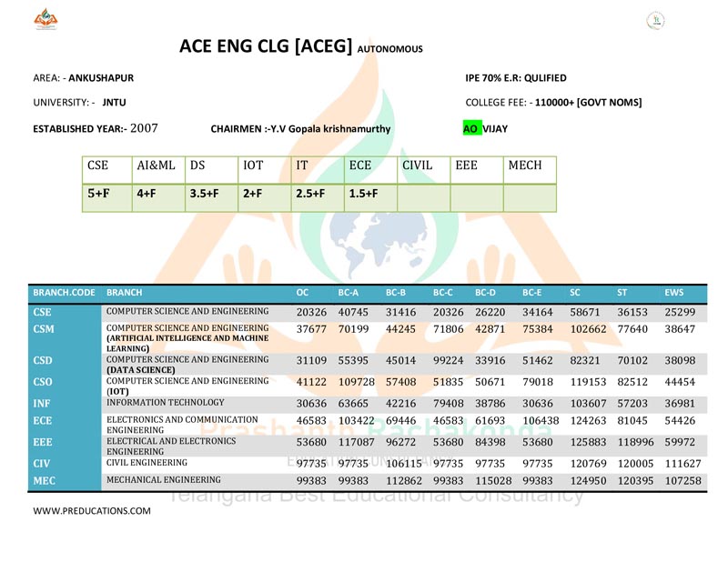Select the 4+F value under AI&ML
Viewport: 728px width, 562px height.
(x=147, y=193)
